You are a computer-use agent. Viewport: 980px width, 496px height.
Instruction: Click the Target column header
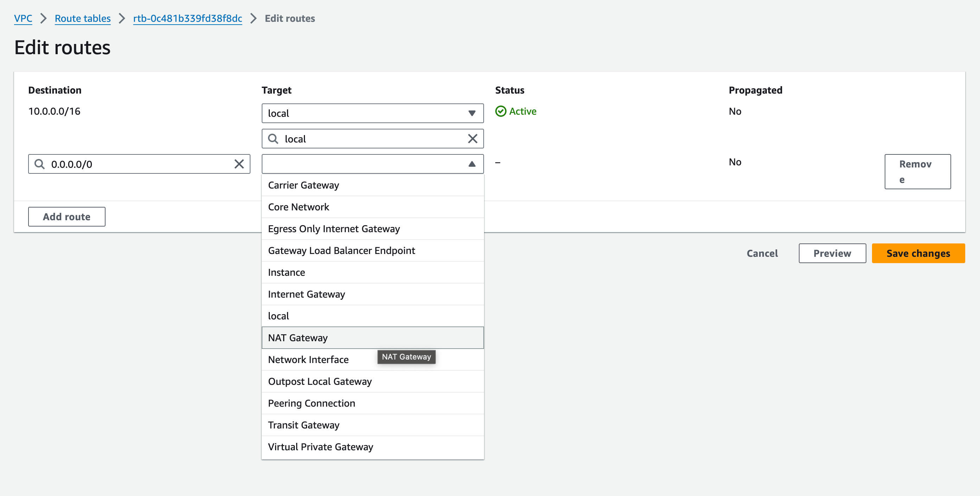click(x=276, y=90)
